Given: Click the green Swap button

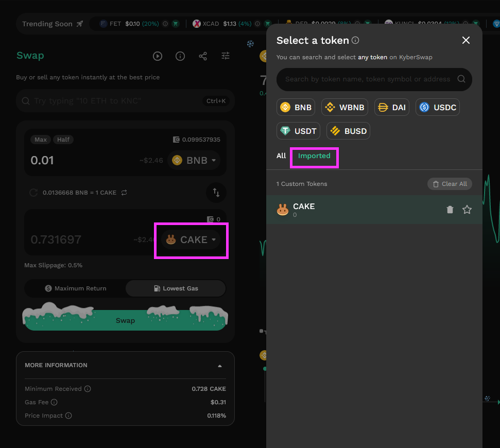Looking at the screenshot, I should [x=125, y=320].
